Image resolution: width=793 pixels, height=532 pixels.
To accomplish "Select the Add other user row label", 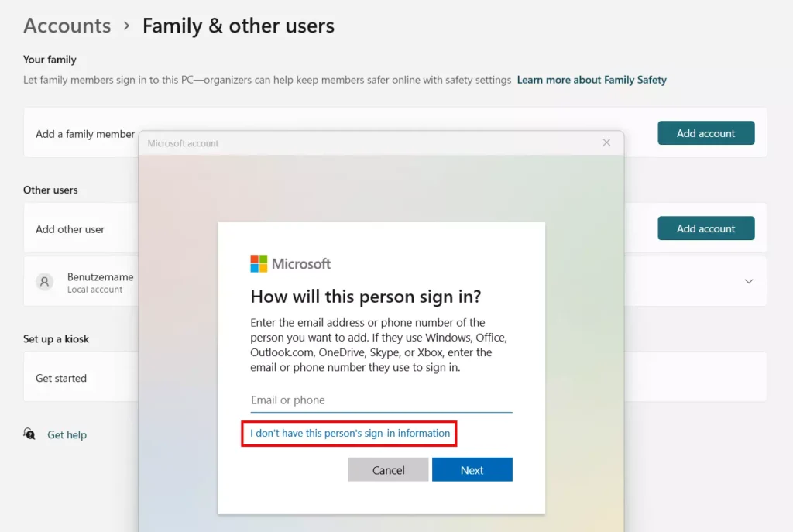I will (x=70, y=229).
